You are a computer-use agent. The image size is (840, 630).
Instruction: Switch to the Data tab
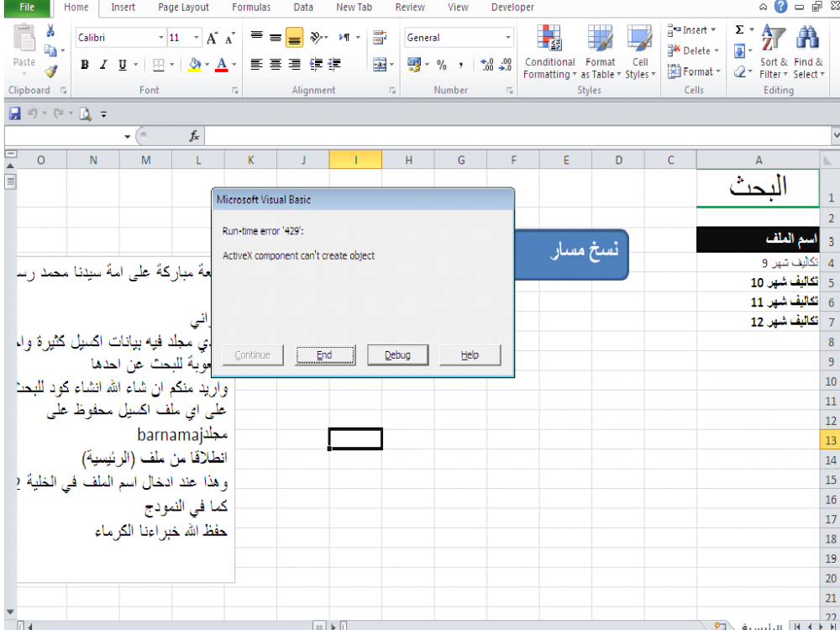click(x=303, y=8)
